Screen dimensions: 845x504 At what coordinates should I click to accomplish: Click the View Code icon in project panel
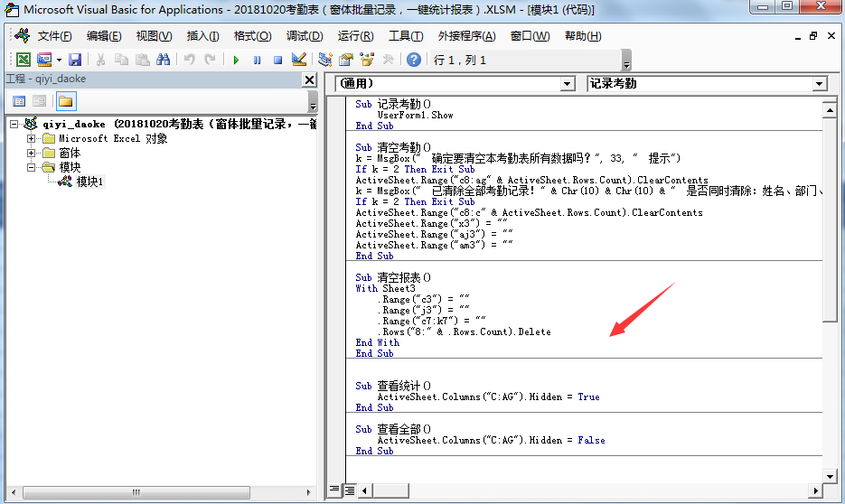point(19,101)
